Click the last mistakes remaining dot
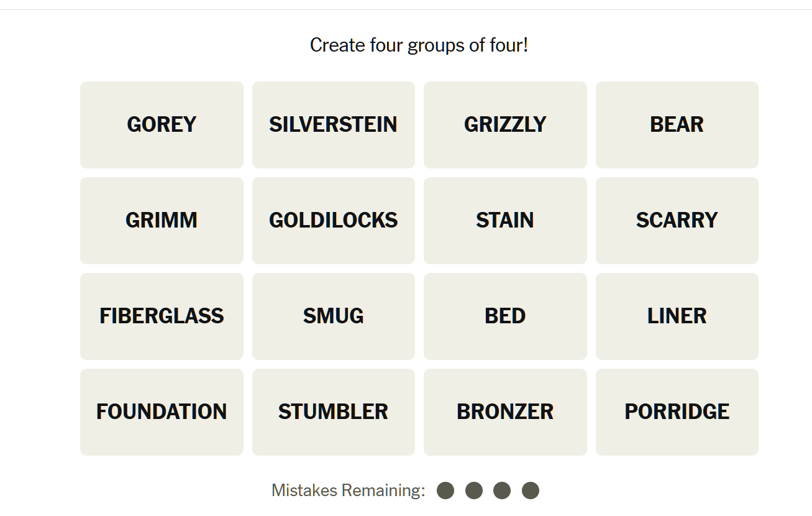The image size is (812, 516). click(x=530, y=491)
